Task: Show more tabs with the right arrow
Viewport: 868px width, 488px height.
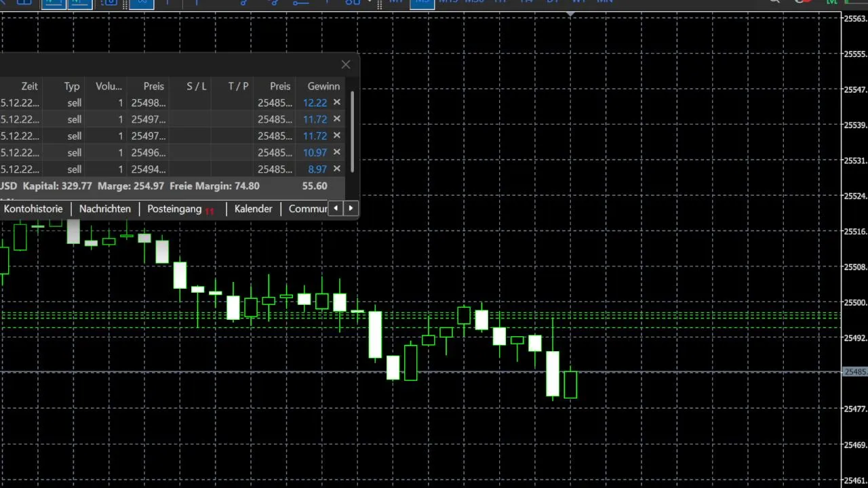Action: coord(351,208)
